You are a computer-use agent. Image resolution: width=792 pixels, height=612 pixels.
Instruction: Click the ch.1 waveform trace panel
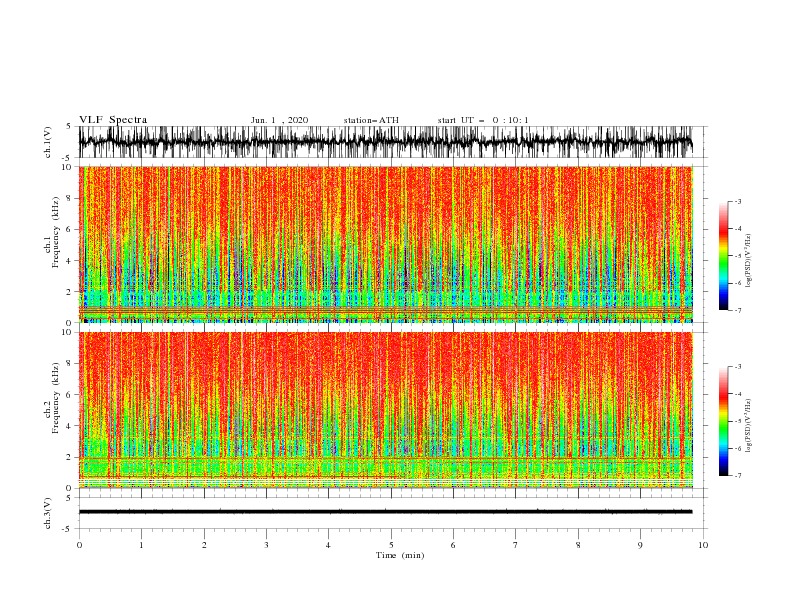click(386, 142)
